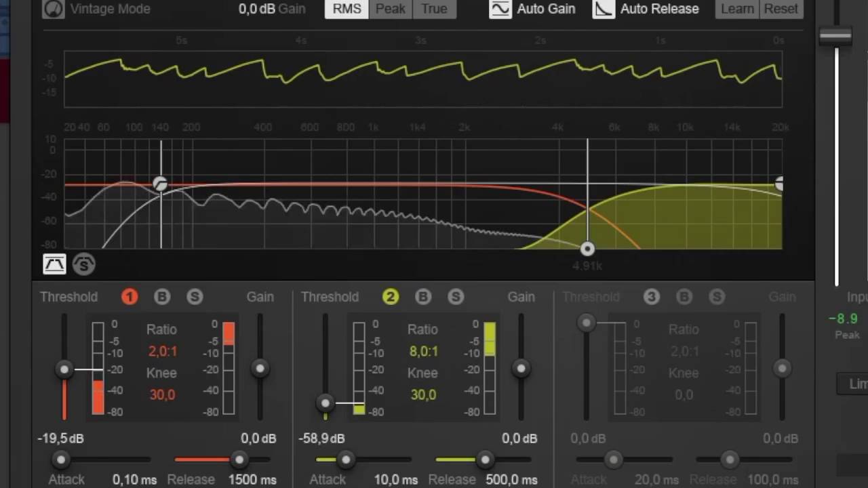Bypass band 3 with its B button
The width and height of the screenshot is (868, 488).
pyautogui.click(x=684, y=297)
